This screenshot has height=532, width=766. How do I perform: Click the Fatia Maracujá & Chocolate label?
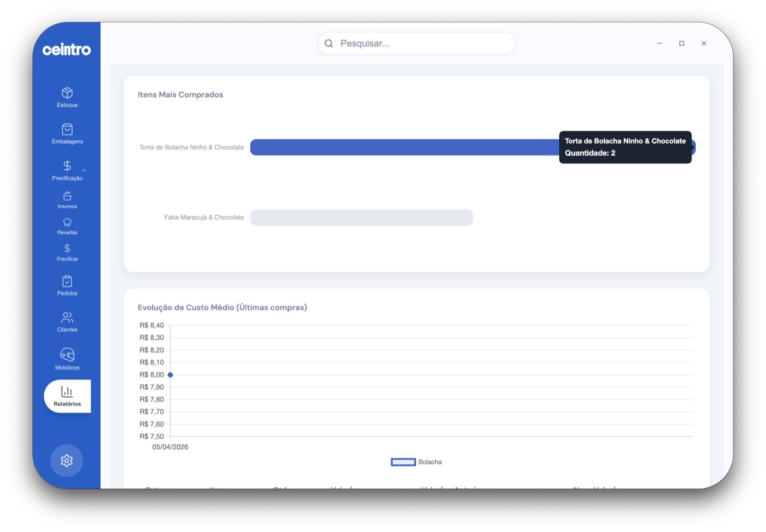point(204,218)
